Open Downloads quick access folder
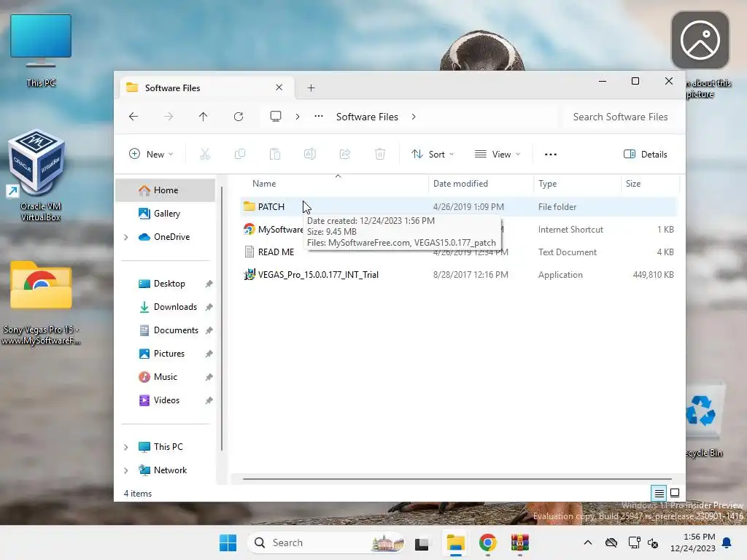 [x=169, y=307]
